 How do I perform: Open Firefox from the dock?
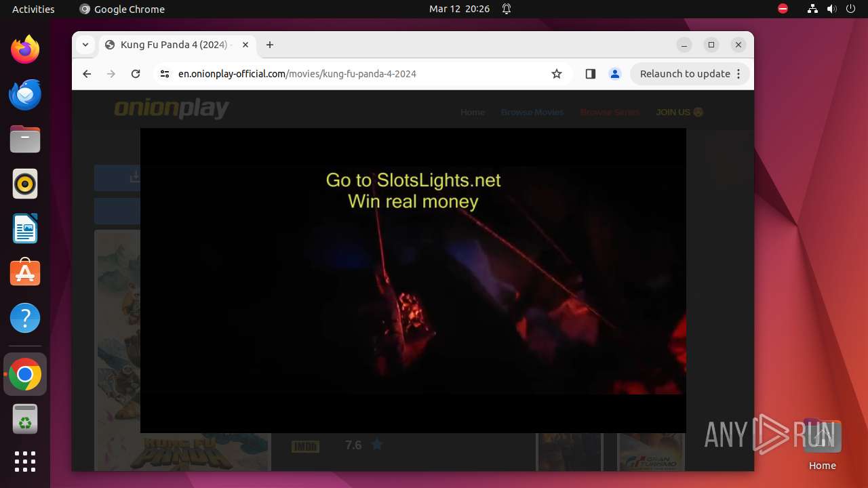click(25, 49)
